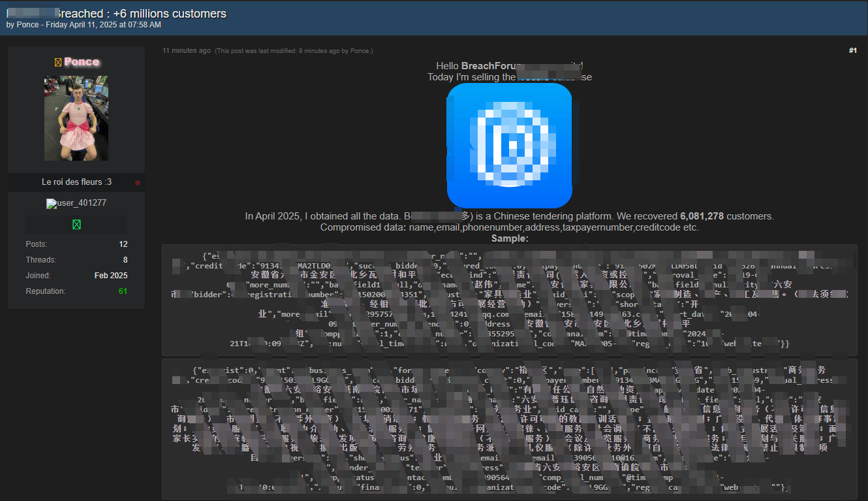The width and height of the screenshot is (868, 501).
Task: Click the Compromised data line
Action: 510,227
